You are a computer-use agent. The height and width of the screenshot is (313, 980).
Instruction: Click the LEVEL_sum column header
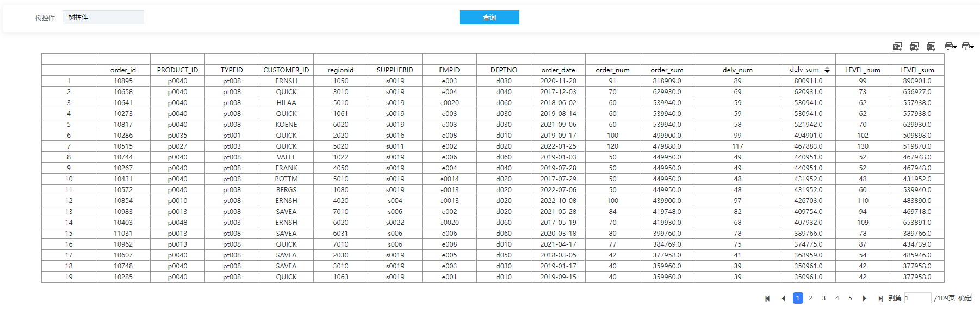pyautogui.click(x=917, y=70)
